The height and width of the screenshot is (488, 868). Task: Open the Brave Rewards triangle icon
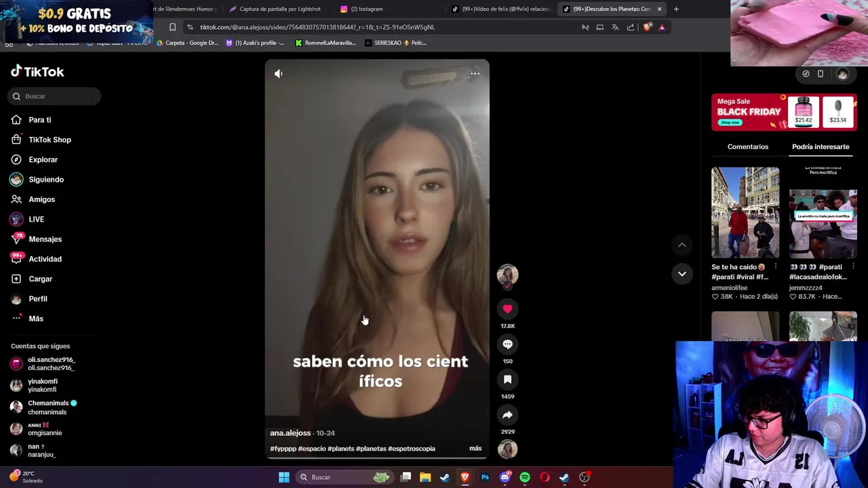(x=662, y=27)
